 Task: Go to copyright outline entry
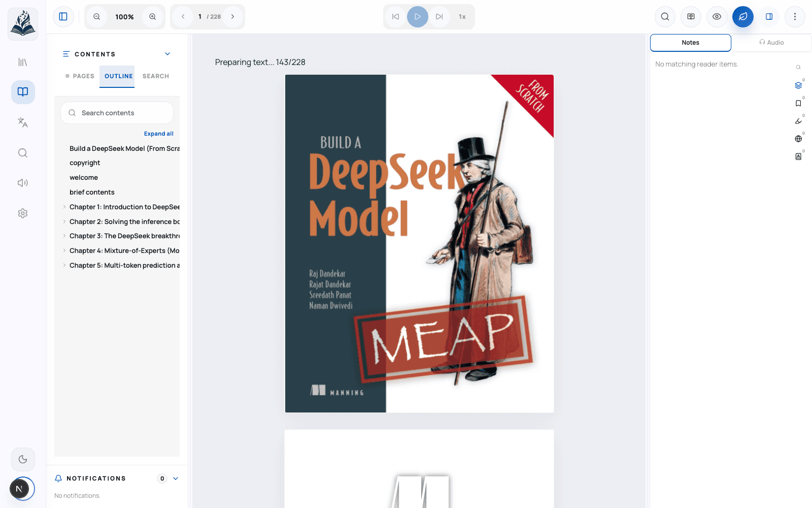tap(85, 163)
